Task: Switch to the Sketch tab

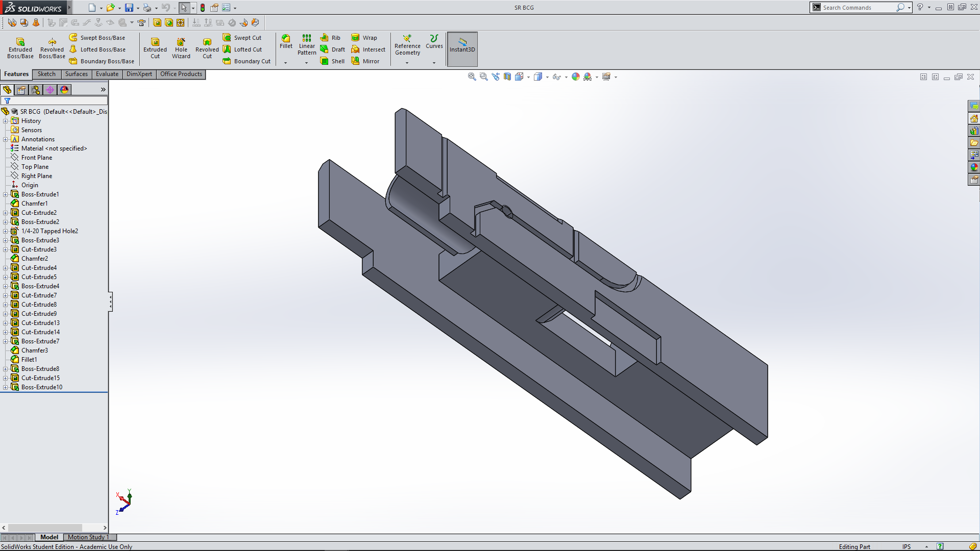Action: (x=46, y=74)
